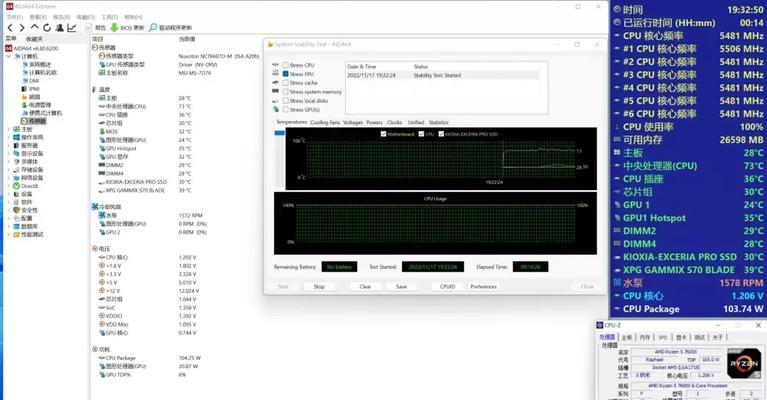This screenshot has width=767, height=400.
Task: Open the IPMI tree entry
Action: [x=34, y=89]
